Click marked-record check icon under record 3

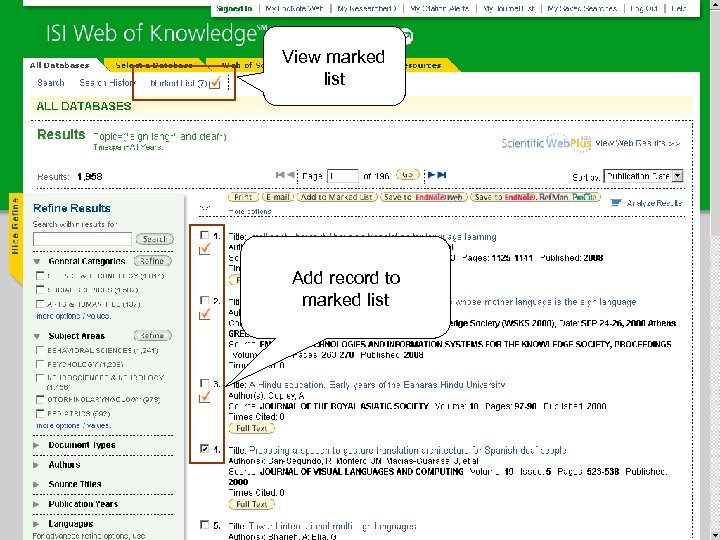[205, 397]
